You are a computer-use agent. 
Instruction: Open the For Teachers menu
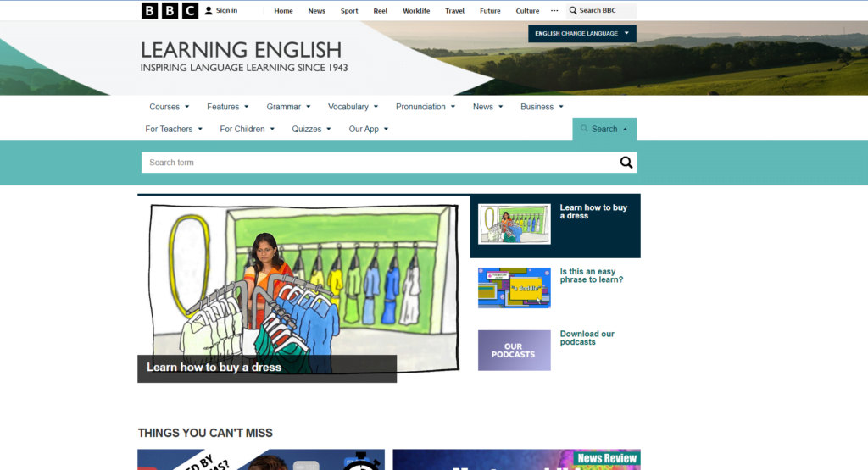tap(174, 129)
